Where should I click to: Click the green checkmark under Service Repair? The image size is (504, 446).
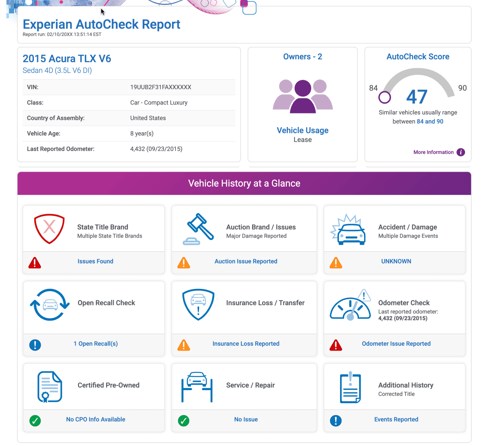[183, 421]
